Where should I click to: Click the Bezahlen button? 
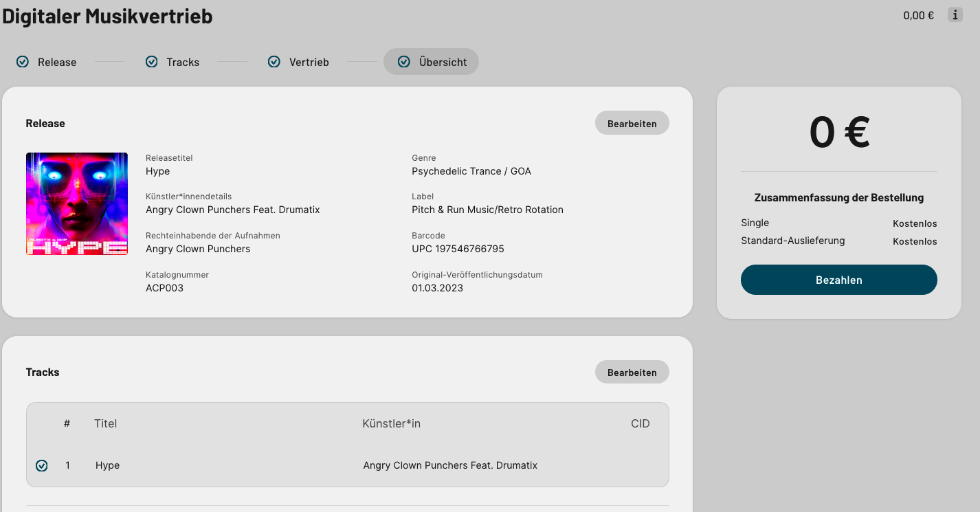click(x=838, y=280)
